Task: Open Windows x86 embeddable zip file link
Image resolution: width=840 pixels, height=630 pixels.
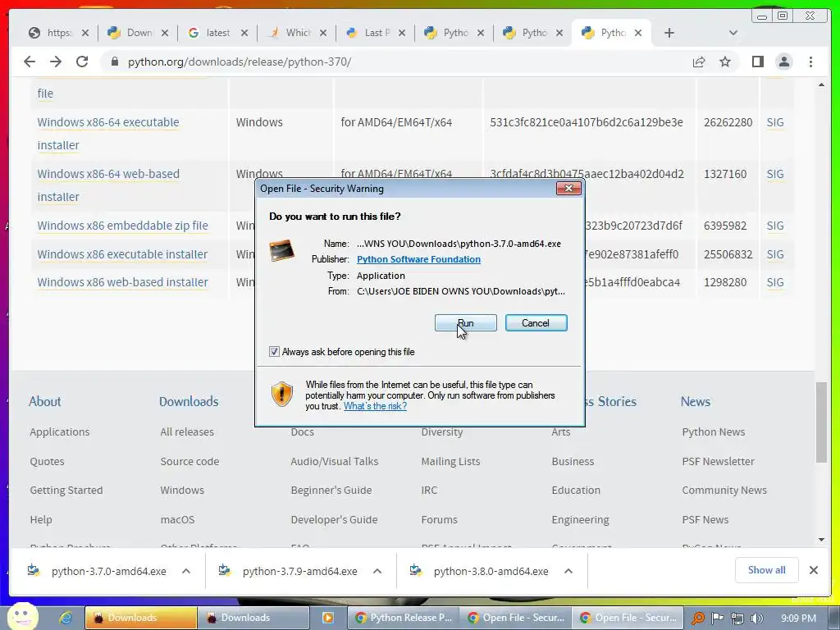Action: point(123,226)
